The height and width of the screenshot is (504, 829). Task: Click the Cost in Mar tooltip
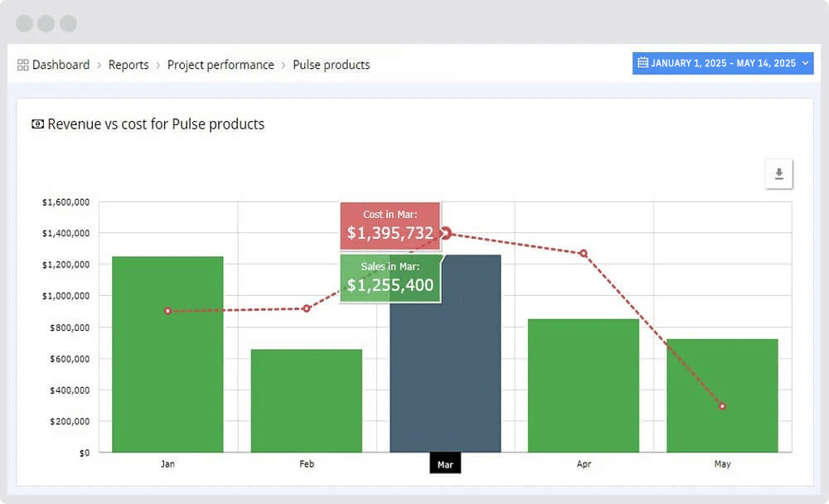click(390, 225)
